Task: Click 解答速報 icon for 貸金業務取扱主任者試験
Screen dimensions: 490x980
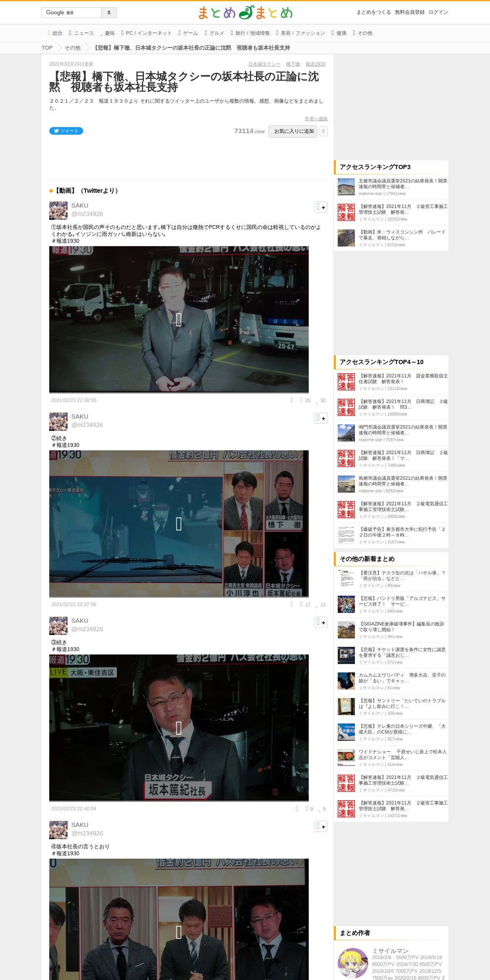Action: coord(346,382)
